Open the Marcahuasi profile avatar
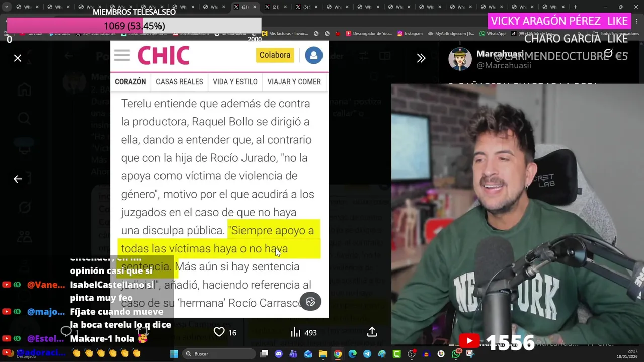Image resolution: width=644 pixels, height=362 pixels. coord(460,59)
